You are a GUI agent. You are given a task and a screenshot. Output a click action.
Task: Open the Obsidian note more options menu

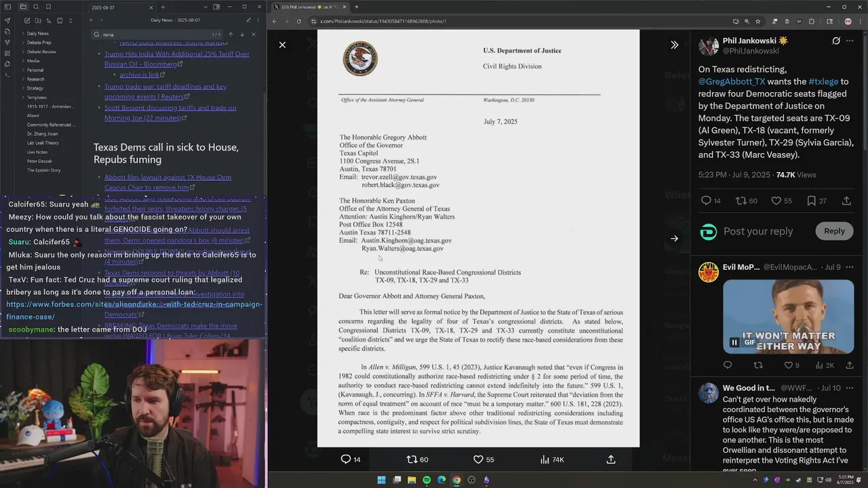(258, 20)
